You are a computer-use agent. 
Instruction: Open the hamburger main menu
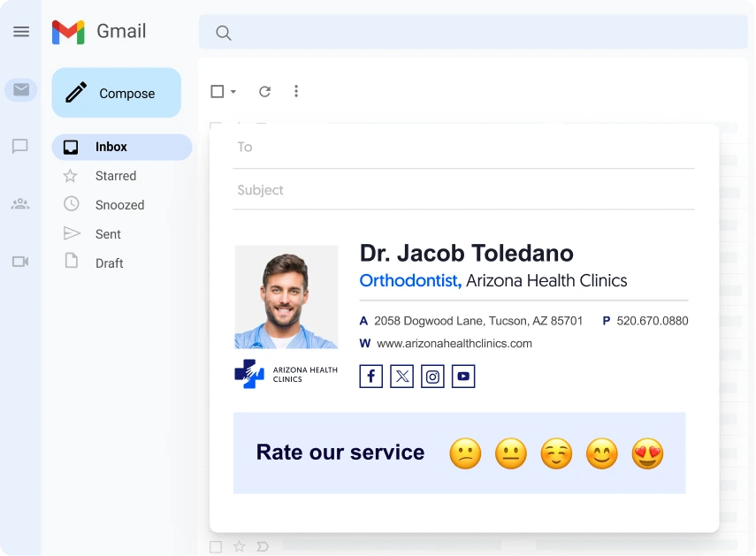(21, 32)
